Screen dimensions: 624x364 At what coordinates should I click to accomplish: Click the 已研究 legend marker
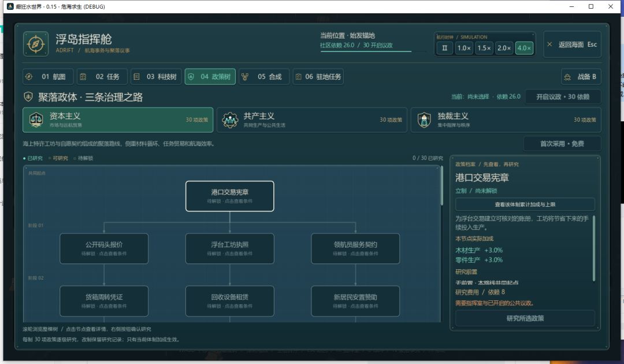click(x=24, y=158)
